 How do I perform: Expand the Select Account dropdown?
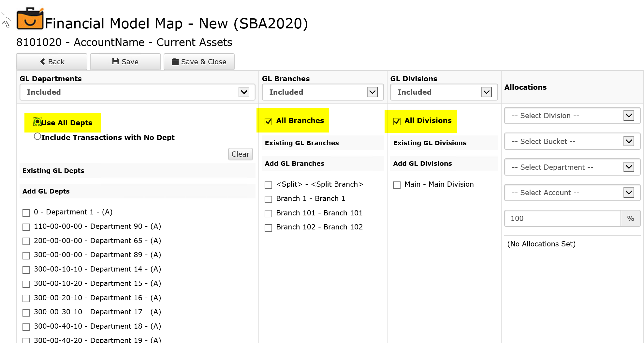coord(572,193)
